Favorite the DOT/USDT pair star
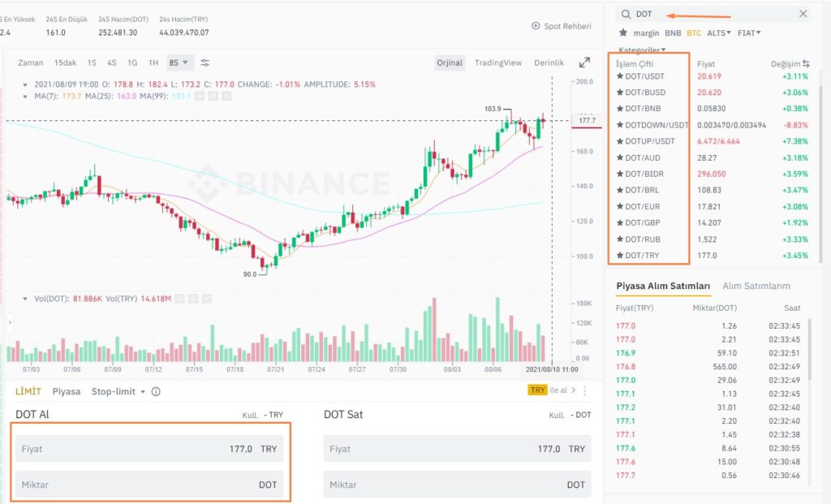 tap(620, 75)
